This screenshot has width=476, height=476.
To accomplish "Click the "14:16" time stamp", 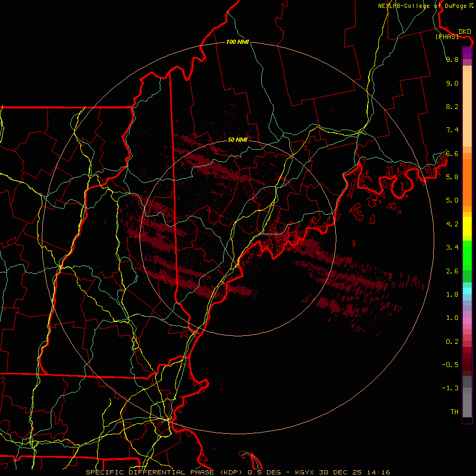I will point(378,472).
